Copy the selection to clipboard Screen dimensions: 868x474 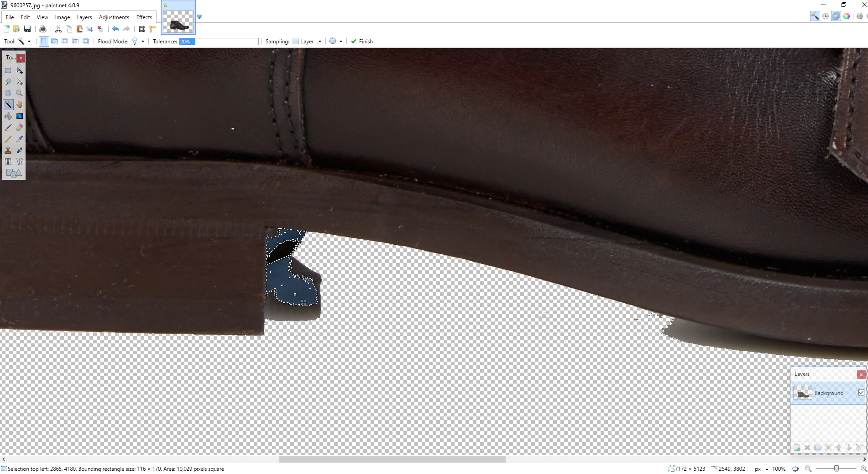click(69, 29)
